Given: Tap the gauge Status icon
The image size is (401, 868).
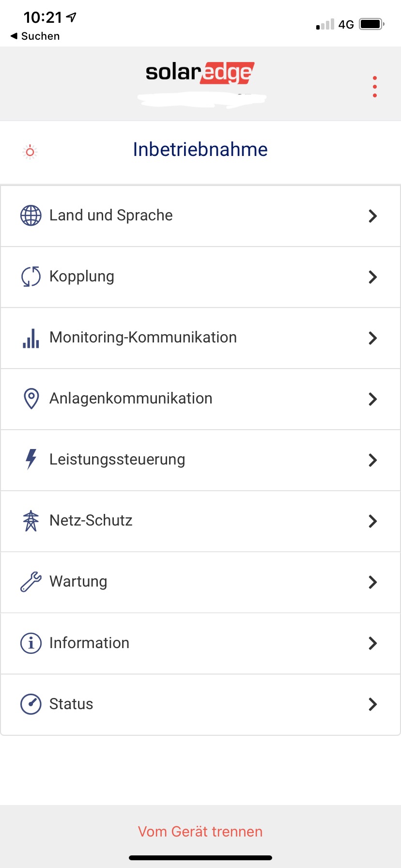Looking at the screenshot, I should click(31, 704).
